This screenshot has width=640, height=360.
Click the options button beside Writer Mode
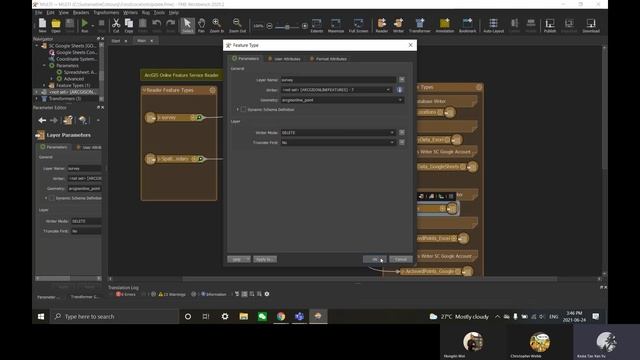(402, 132)
